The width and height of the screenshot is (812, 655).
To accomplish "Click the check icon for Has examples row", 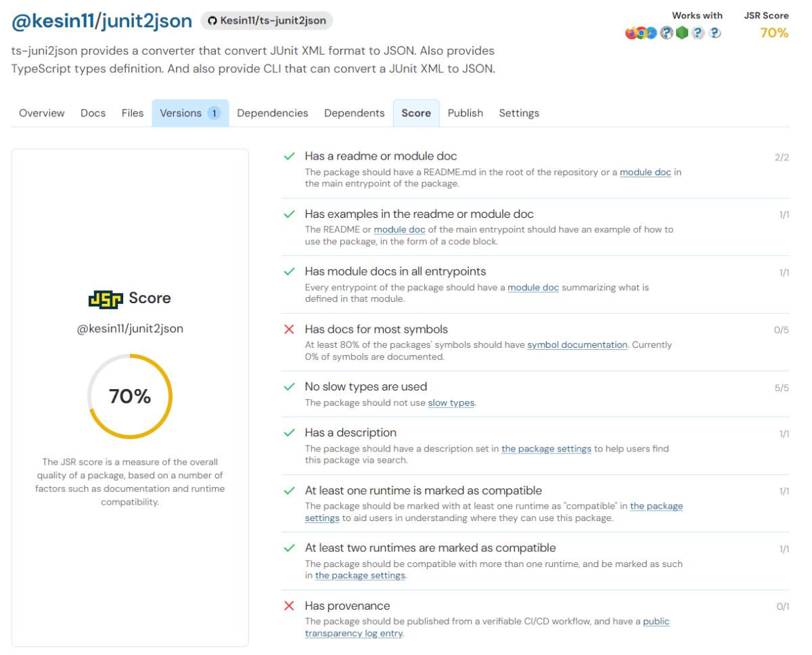I will [289, 214].
